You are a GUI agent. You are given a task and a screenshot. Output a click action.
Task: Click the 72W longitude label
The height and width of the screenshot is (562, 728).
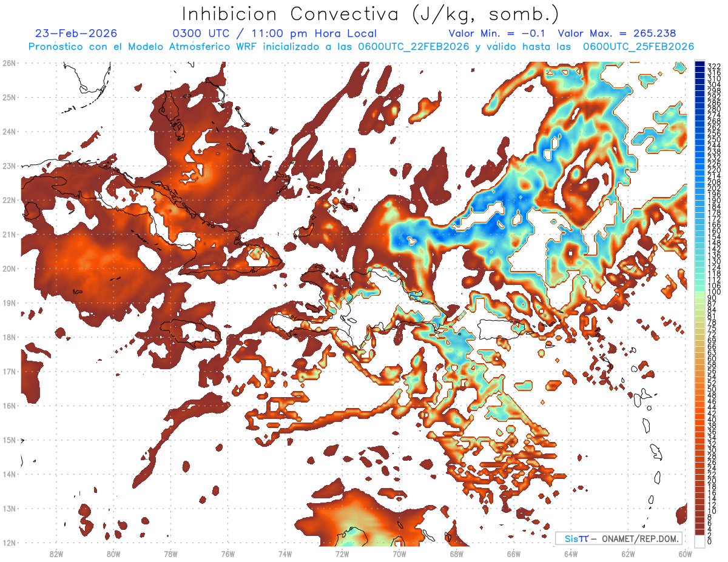(342, 554)
